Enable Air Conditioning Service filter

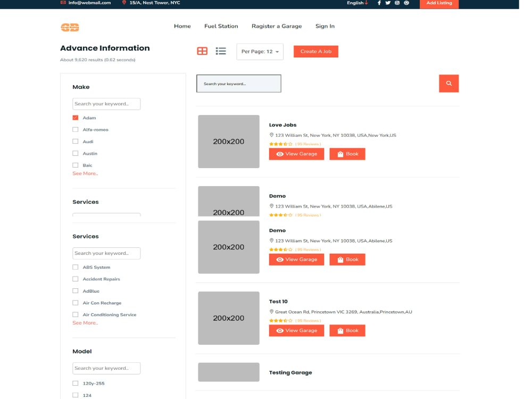(76, 314)
